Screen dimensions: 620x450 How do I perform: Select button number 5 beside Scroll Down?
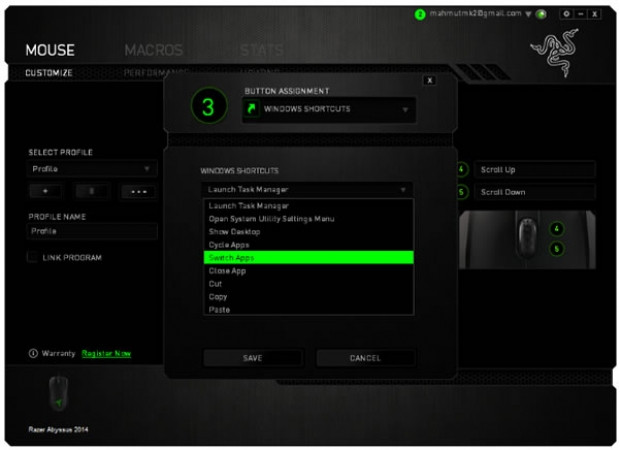tap(461, 192)
